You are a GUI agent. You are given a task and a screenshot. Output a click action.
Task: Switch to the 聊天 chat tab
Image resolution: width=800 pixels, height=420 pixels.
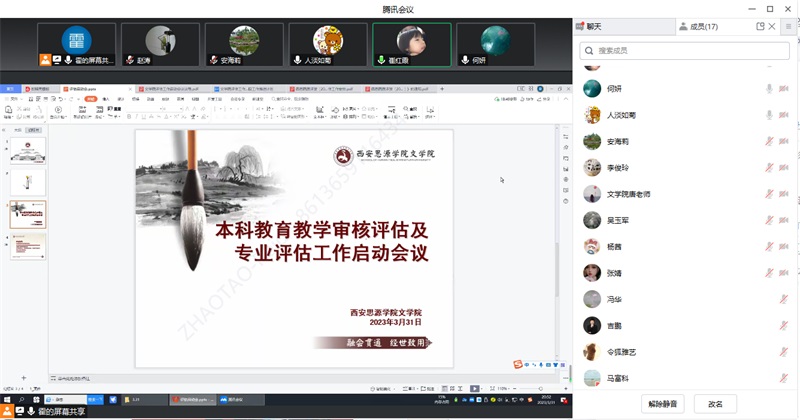(624, 27)
